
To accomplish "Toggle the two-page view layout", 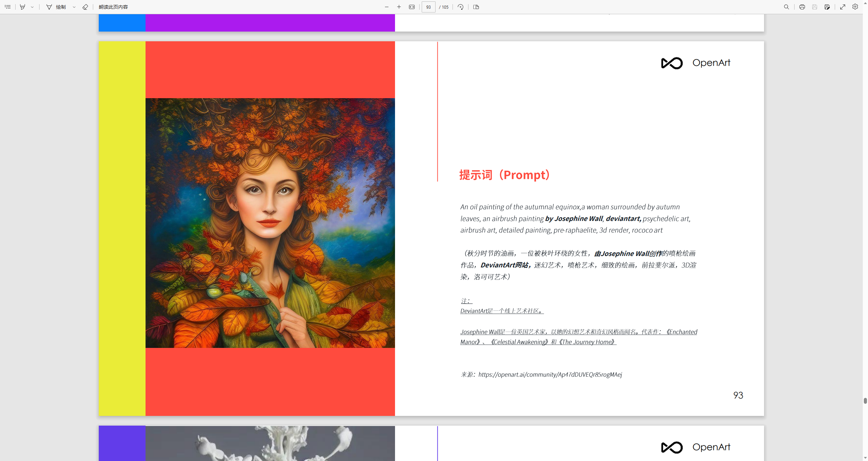I will 476,7.
